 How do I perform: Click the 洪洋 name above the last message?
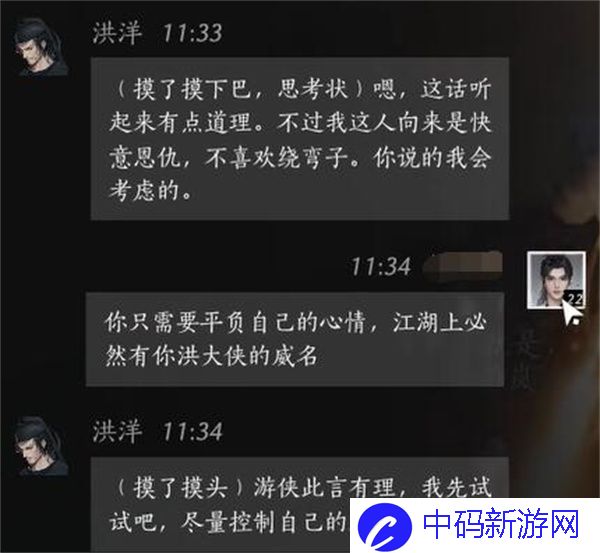[x=116, y=431]
